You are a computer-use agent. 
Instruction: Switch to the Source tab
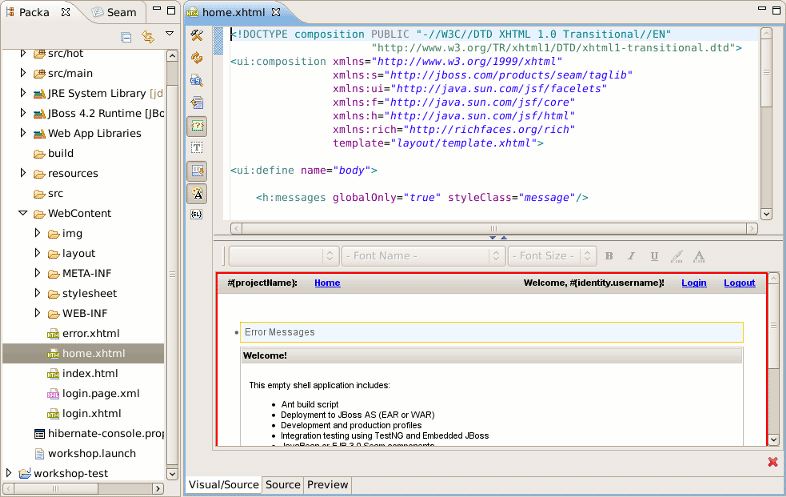[x=282, y=484]
